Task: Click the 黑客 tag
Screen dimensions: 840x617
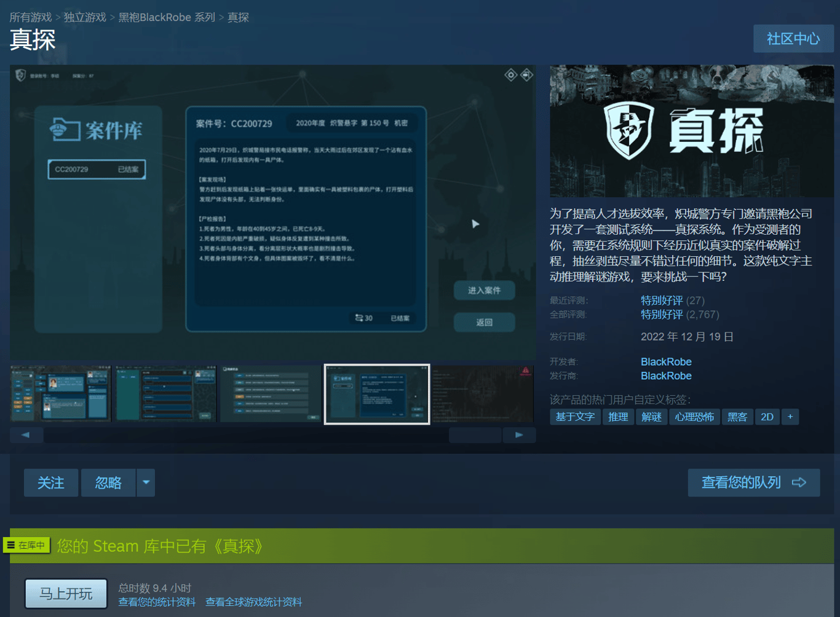Action: tap(737, 417)
